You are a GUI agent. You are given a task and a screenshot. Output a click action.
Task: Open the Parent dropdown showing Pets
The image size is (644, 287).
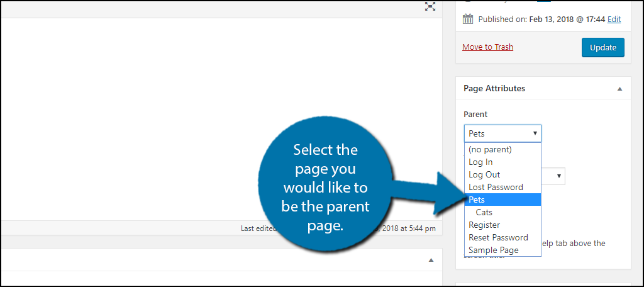tap(502, 133)
